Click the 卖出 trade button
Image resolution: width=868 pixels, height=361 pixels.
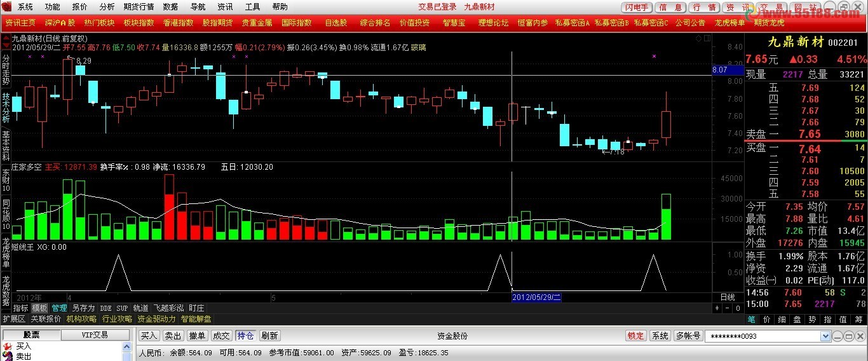coord(173,336)
